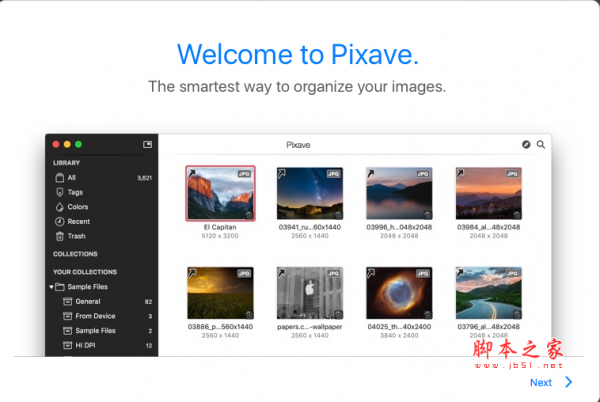Click the 3840 x 2400 dimensions text
Image resolution: width=600 pixels, height=402 pixels.
[399, 335]
